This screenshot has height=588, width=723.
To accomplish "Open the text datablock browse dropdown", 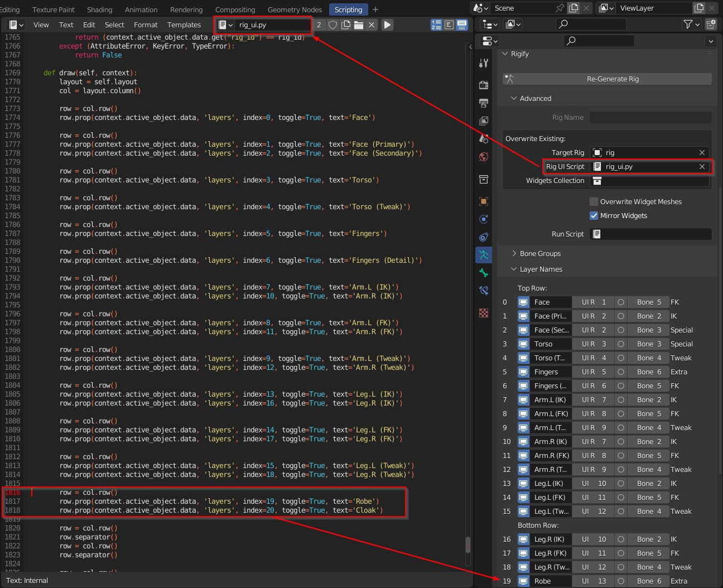I will (225, 25).
